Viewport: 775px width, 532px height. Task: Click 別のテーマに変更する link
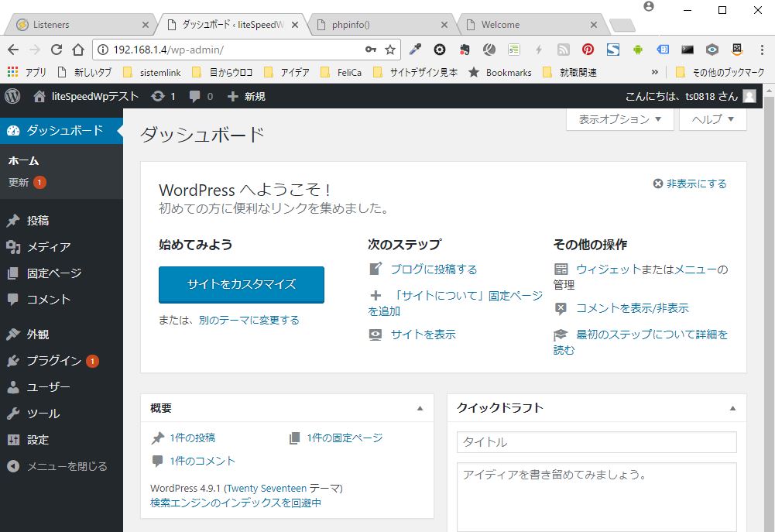[249, 321]
